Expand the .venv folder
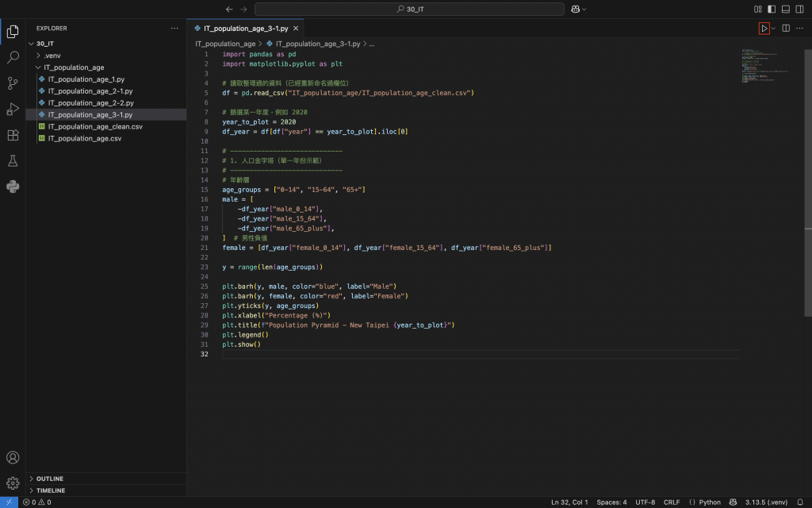This screenshot has width=812, height=508. click(x=52, y=56)
